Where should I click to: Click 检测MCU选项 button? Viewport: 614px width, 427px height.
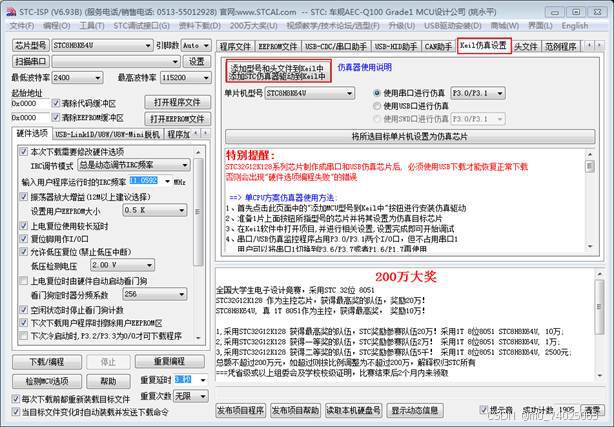pos(47,381)
